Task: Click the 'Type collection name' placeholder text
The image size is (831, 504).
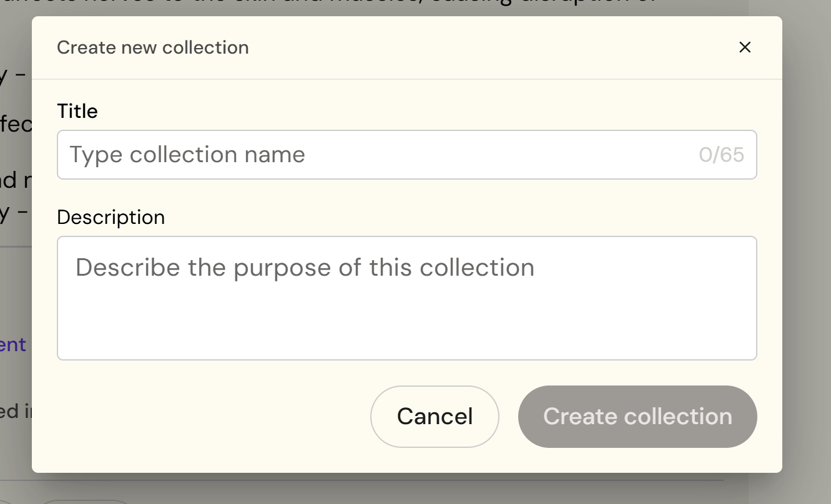Action: click(187, 155)
